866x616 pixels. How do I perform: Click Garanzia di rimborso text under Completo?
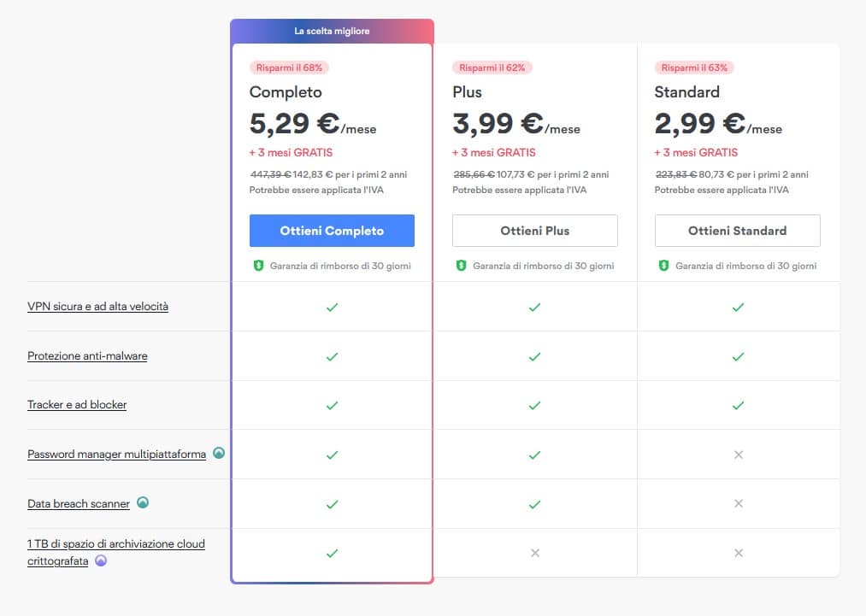tap(340, 266)
